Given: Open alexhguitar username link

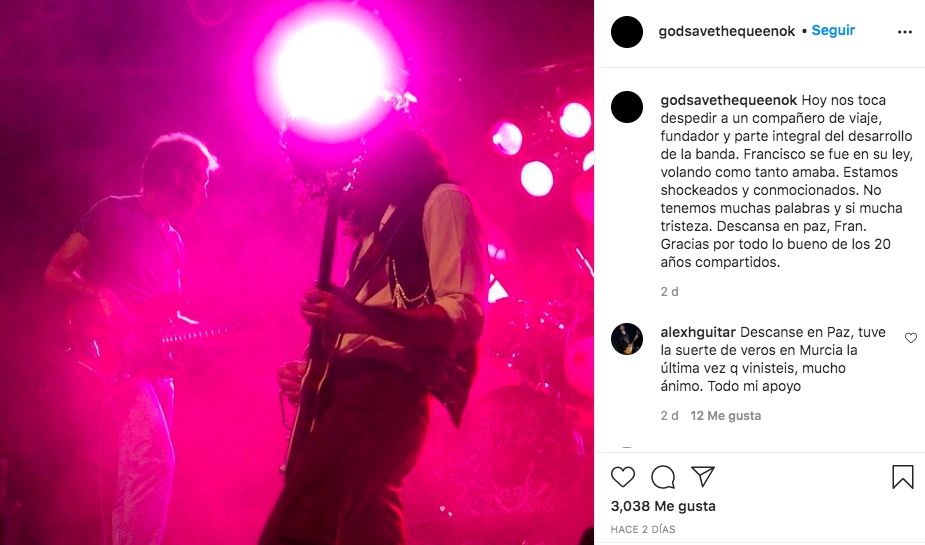Looking at the screenshot, I should click(698, 332).
